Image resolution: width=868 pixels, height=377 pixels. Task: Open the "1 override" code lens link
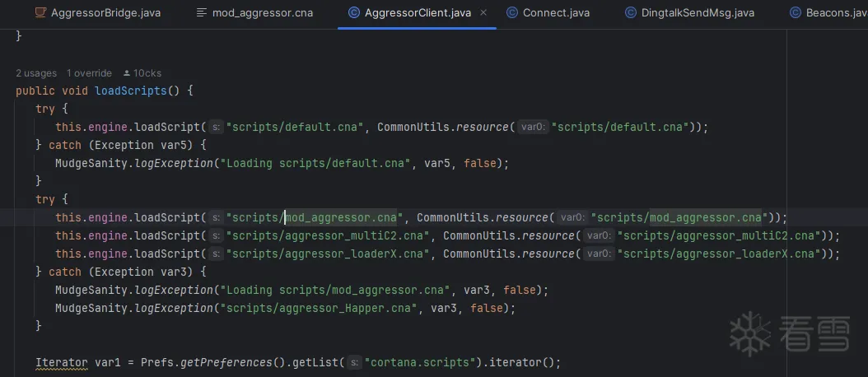click(x=89, y=73)
